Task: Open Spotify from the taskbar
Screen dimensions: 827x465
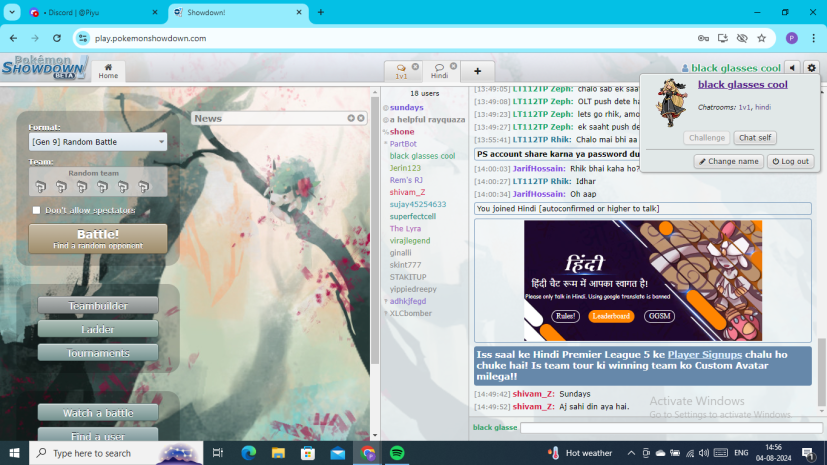Action: click(x=396, y=453)
